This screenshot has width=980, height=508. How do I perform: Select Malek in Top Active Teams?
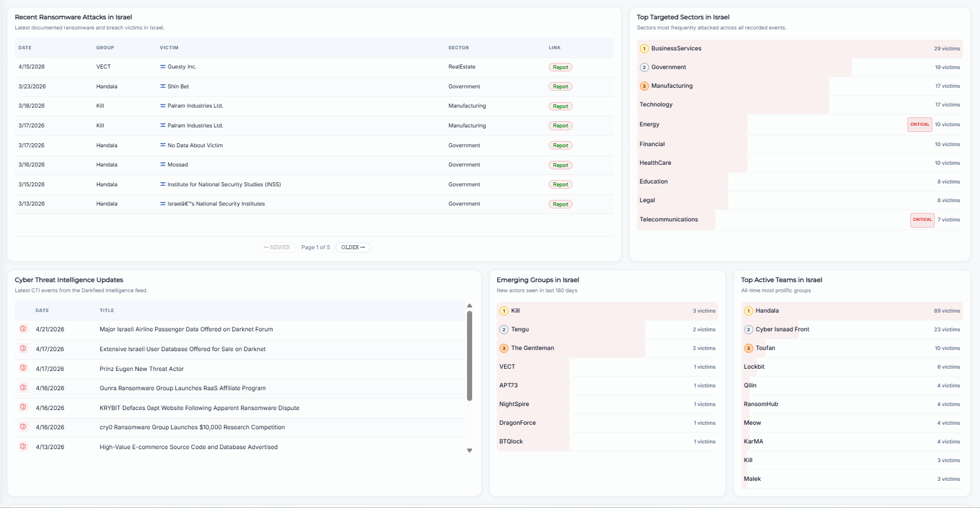[852, 479]
